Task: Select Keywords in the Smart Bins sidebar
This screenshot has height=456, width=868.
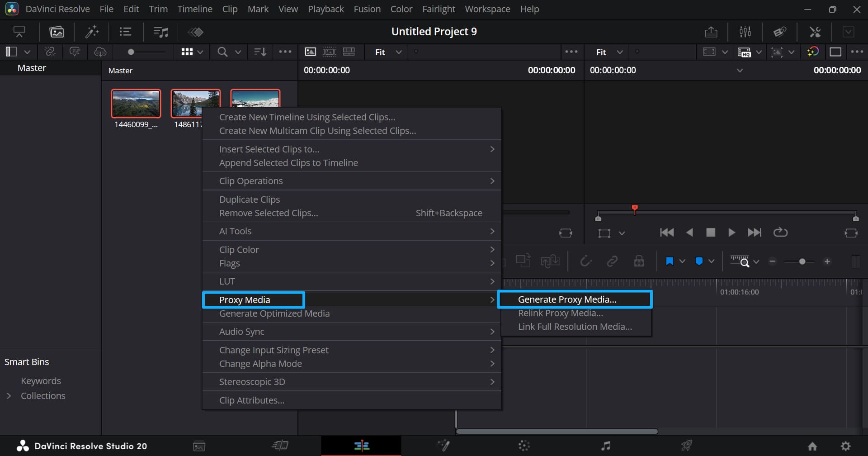Action: pos(41,380)
